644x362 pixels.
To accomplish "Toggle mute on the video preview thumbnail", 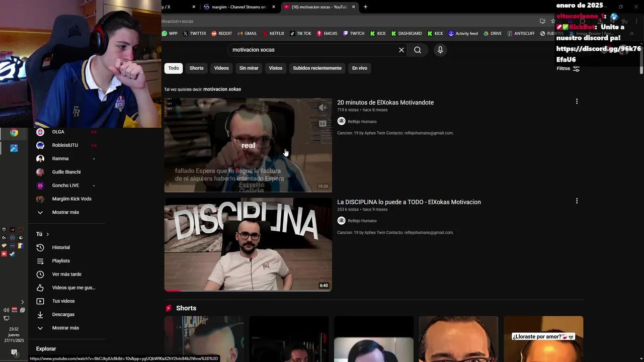I will click(x=323, y=108).
